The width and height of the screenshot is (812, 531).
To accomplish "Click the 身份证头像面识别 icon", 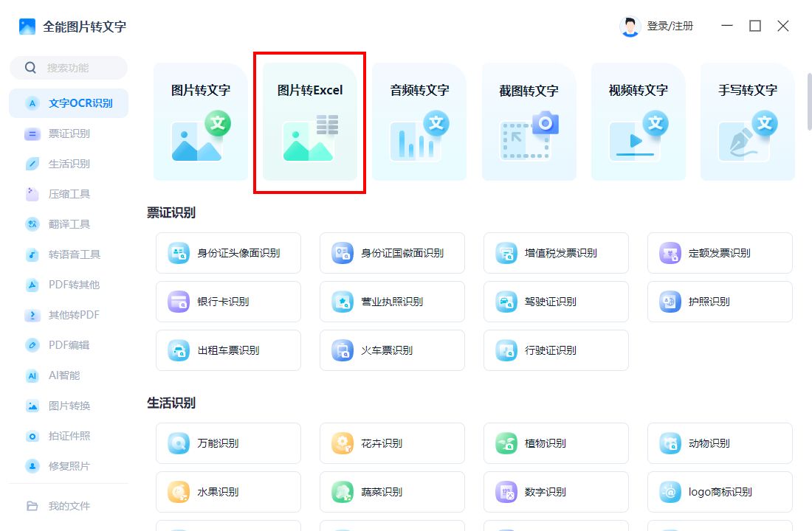I will (x=179, y=253).
